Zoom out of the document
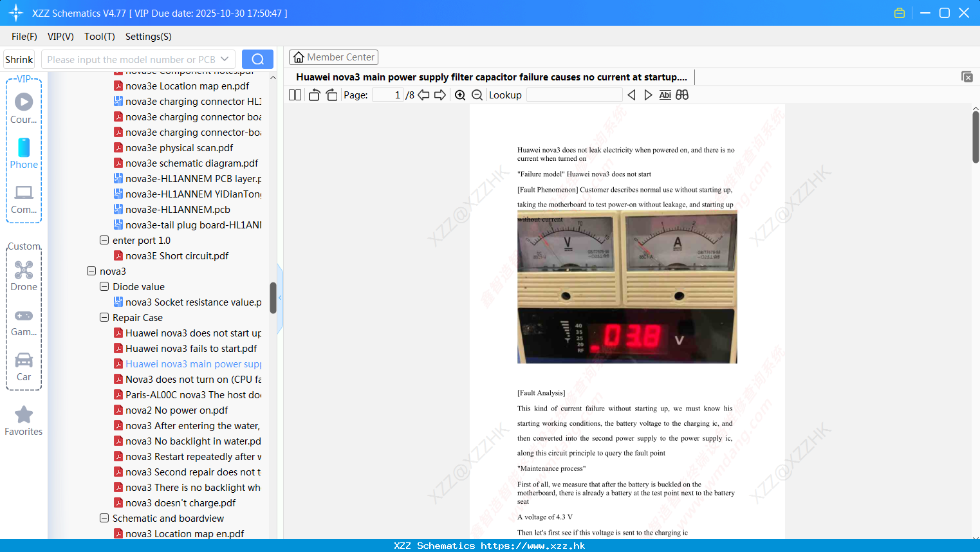Screen dimensions: 980x552 pyautogui.click(x=477, y=95)
